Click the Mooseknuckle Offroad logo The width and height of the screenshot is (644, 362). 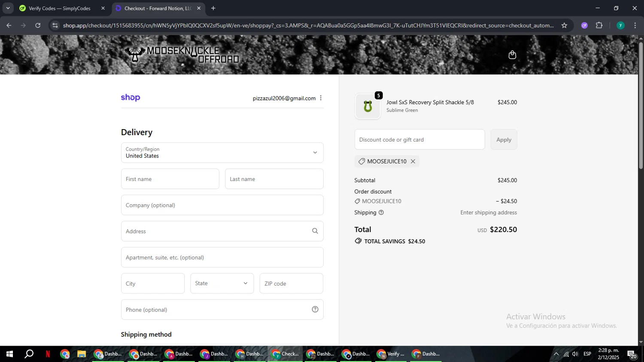182,54
